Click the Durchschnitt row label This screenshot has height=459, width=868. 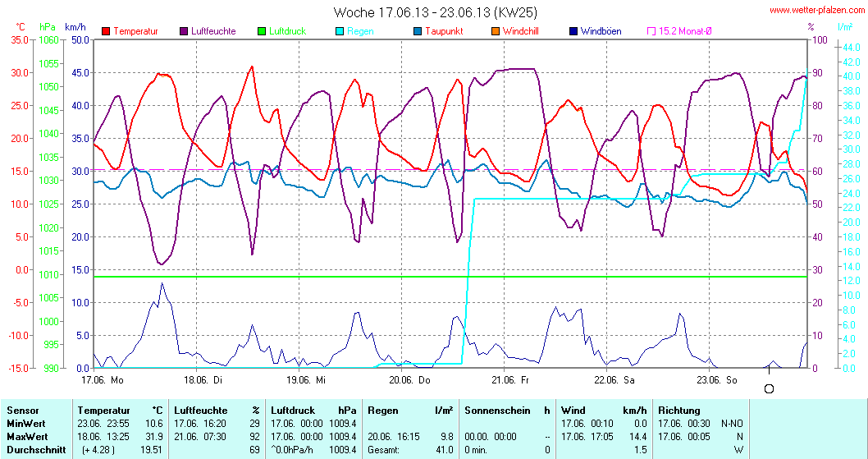coord(37,450)
